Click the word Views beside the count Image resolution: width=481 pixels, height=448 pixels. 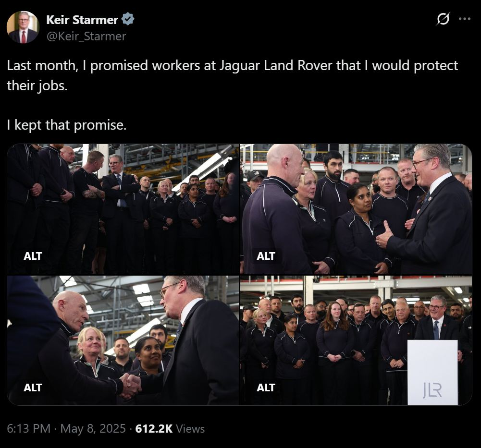190,429
